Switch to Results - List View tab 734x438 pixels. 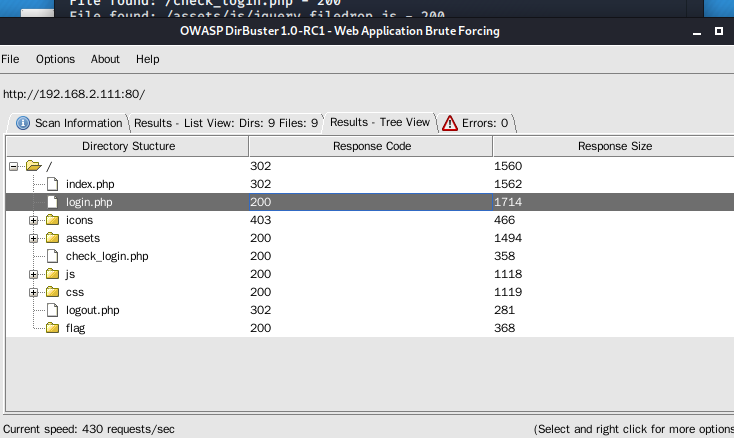pyautogui.click(x=226, y=123)
